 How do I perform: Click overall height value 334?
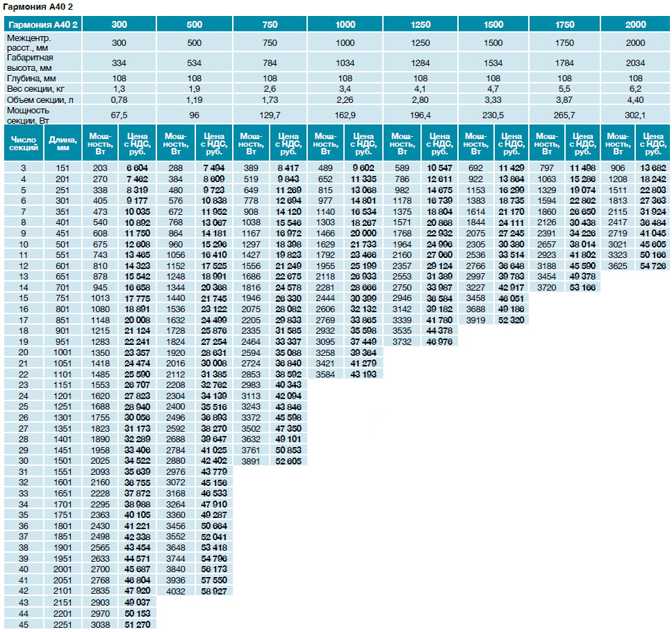pos(119,63)
